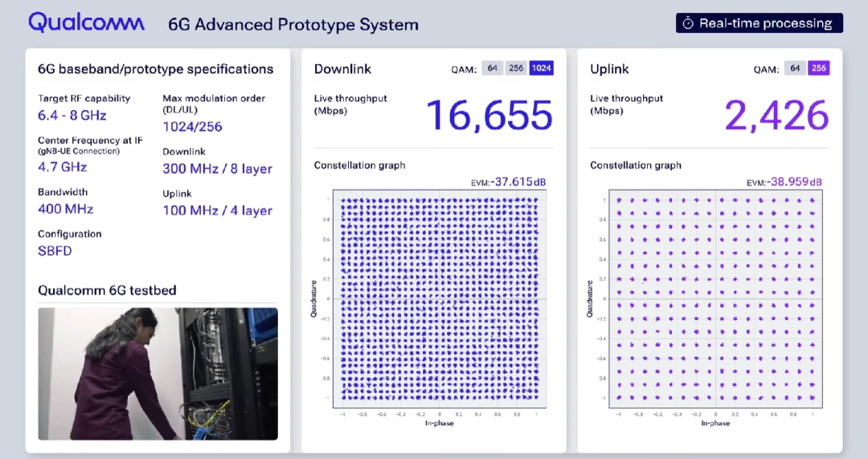The height and width of the screenshot is (459, 868).
Task: Click the Qualcomm logo
Action: [x=86, y=23]
